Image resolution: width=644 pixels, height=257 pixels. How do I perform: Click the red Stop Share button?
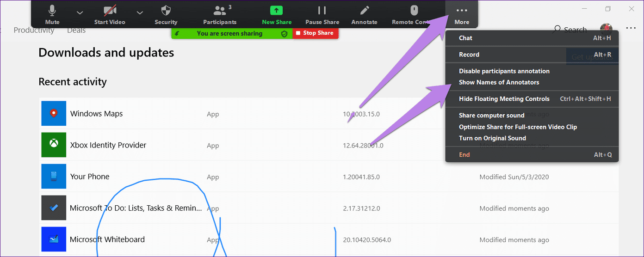(315, 33)
